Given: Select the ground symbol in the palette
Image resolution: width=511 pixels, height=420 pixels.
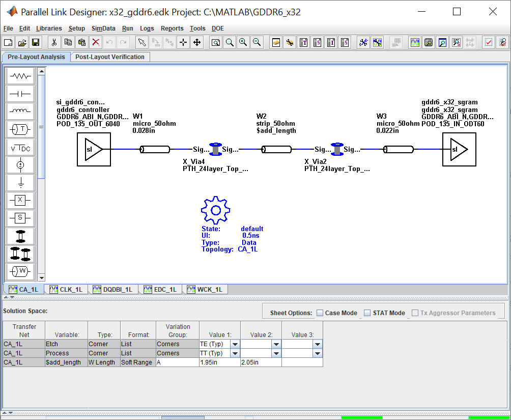Looking at the screenshot, I should pos(20,183).
